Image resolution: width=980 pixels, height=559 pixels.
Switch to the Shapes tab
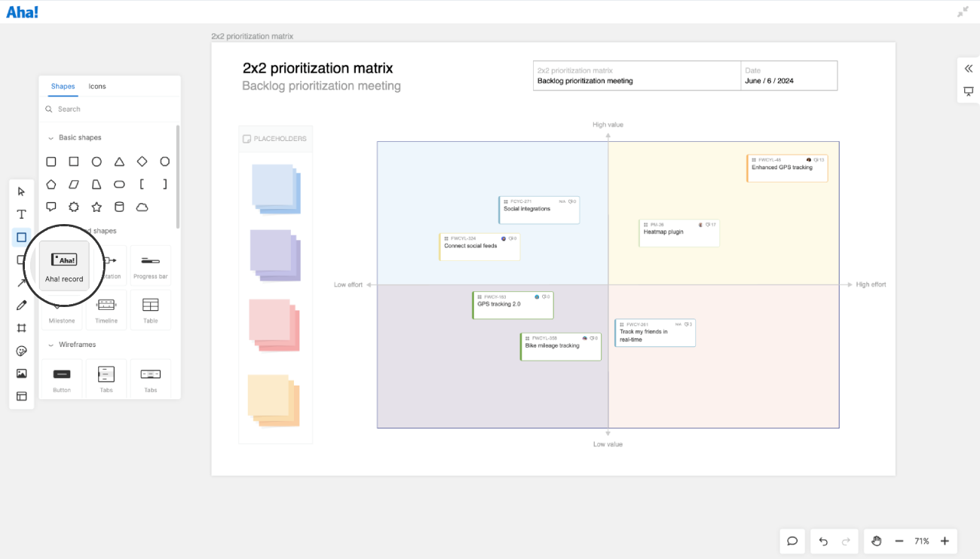pyautogui.click(x=63, y=86)
